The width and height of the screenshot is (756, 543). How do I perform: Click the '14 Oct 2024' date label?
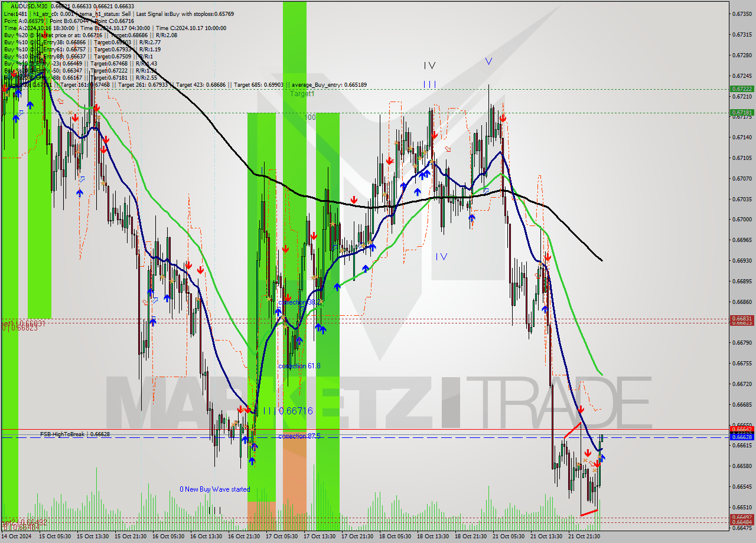[17, 537]
